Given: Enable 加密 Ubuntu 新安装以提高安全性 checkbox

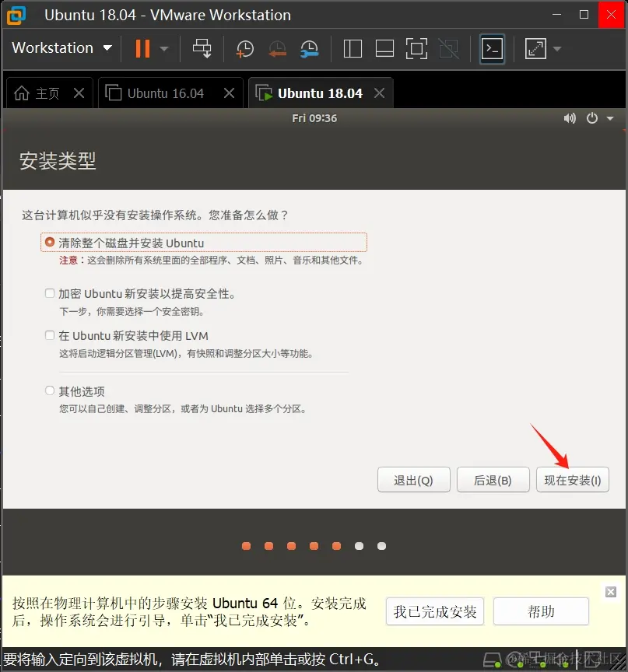Looking at the screenshot, I should click(50, 293).
